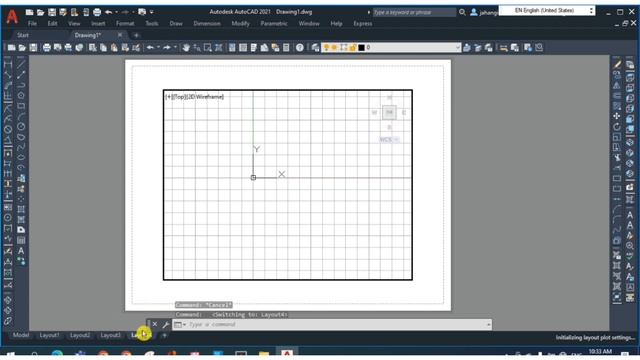Click Plot printer in Quick Access toolbar
Screen dimensions: 640x360
click(x=97, y=12)
